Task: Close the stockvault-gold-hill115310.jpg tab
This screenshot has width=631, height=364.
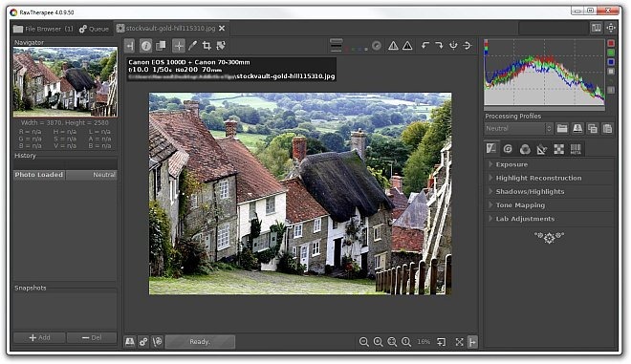Action: click(x=222, y=29)
